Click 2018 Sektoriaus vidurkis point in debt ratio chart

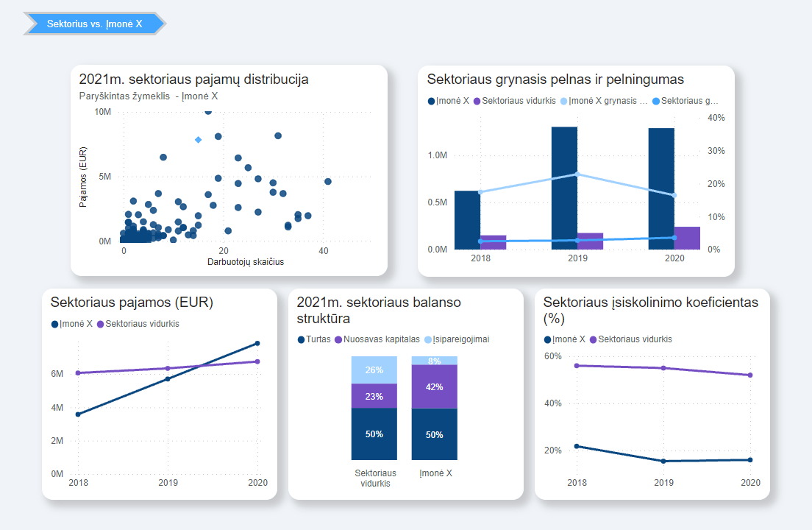coord(577,366)
